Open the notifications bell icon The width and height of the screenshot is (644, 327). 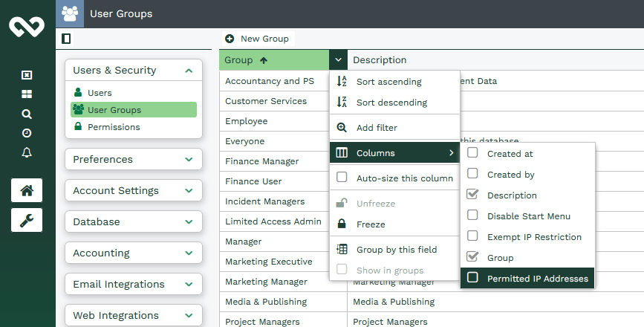(27, 152)
